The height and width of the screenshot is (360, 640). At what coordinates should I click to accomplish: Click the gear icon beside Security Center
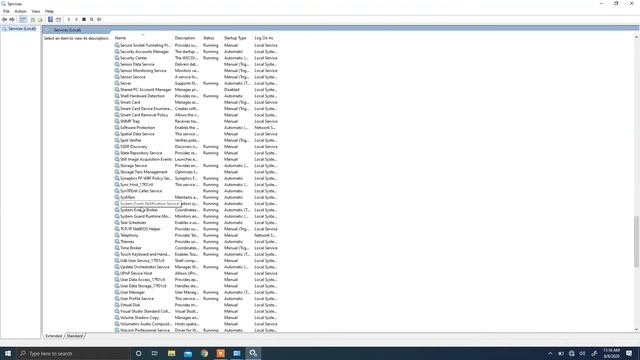tap(117, 58)
